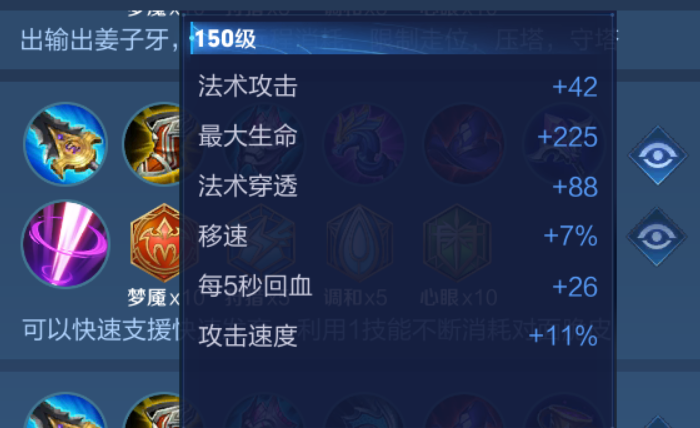The image size is (700, 428).
Task: Select the 法术攻击 +42 stat row
Action: pyautogui.click(x=398, y=86)
